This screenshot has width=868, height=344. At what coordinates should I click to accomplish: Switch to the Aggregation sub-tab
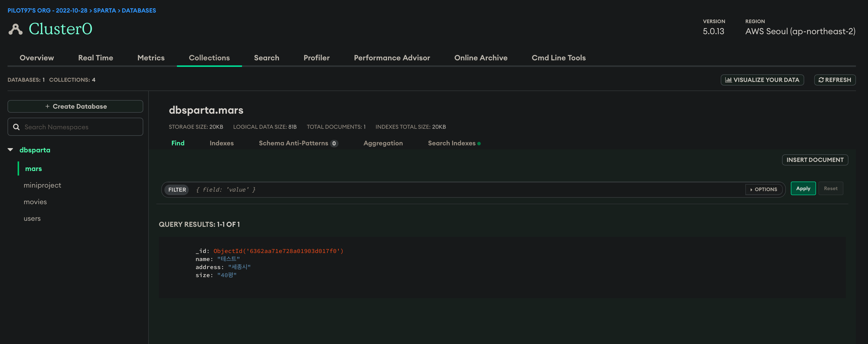tap(383, 143)
